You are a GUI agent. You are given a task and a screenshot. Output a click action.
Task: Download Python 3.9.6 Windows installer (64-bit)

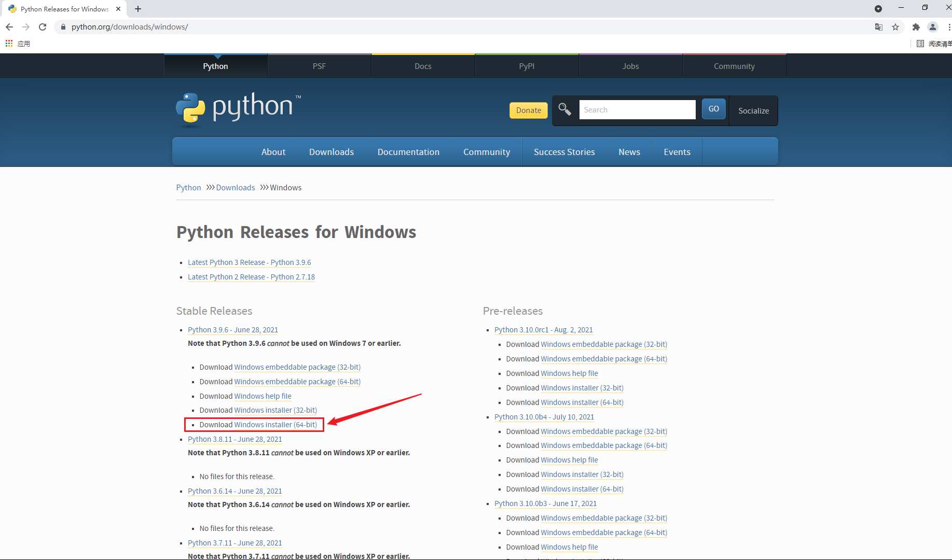(275, 425)
